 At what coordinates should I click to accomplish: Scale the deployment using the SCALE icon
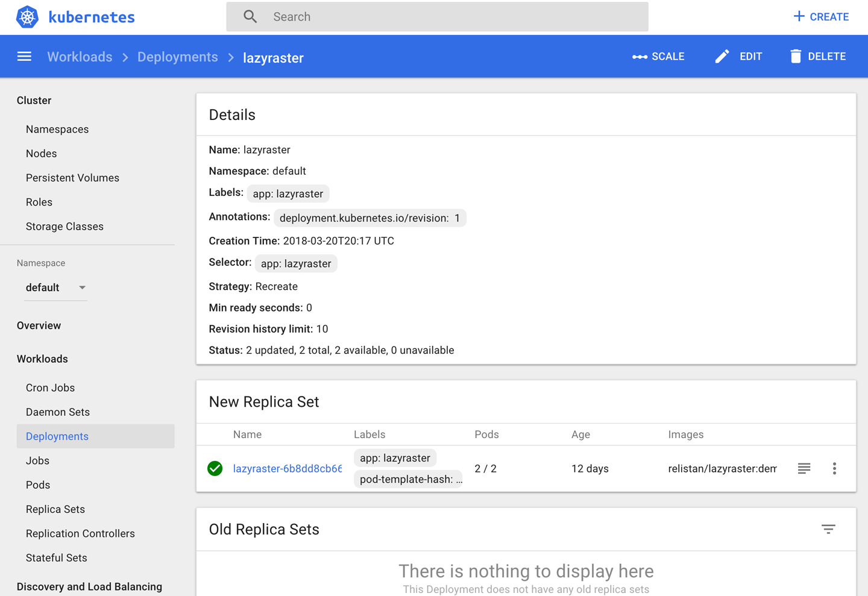[x=640, y=56]
